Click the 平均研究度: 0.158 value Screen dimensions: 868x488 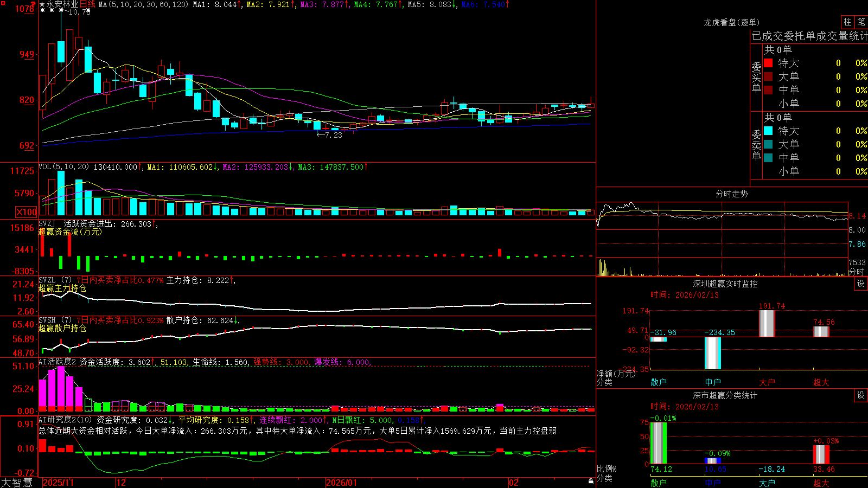pyautogui.click(x=214, y=420)
